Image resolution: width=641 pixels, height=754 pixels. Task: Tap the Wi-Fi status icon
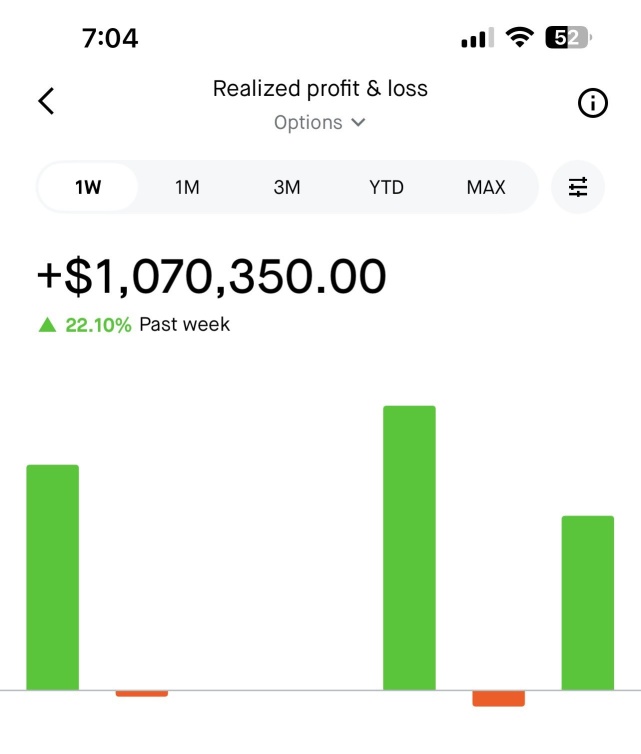[519, 37]
